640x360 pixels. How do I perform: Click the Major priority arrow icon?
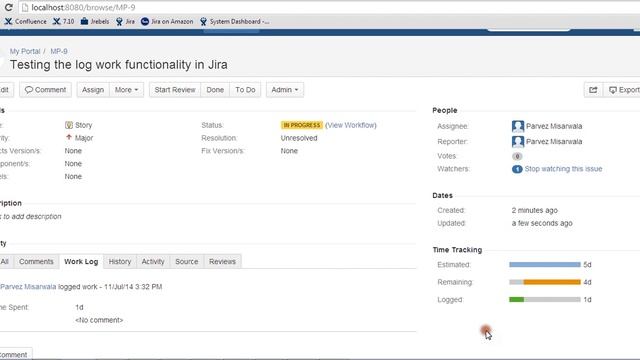coord(69,138)
